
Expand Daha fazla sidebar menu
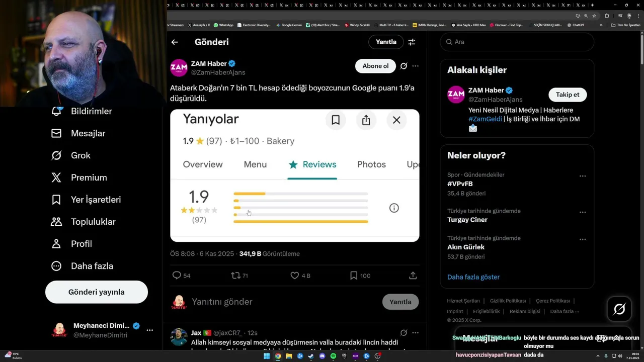(x=82, y=266)
